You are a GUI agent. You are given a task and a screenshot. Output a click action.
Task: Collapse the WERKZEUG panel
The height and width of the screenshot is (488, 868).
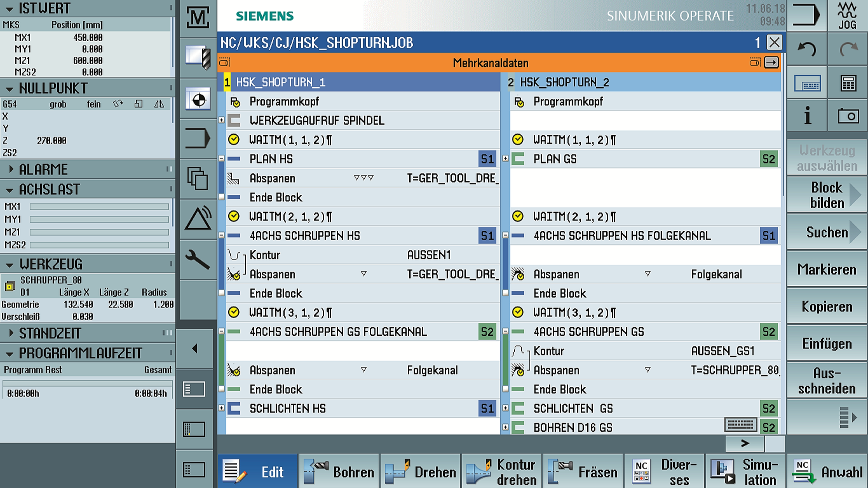[9, 265]
